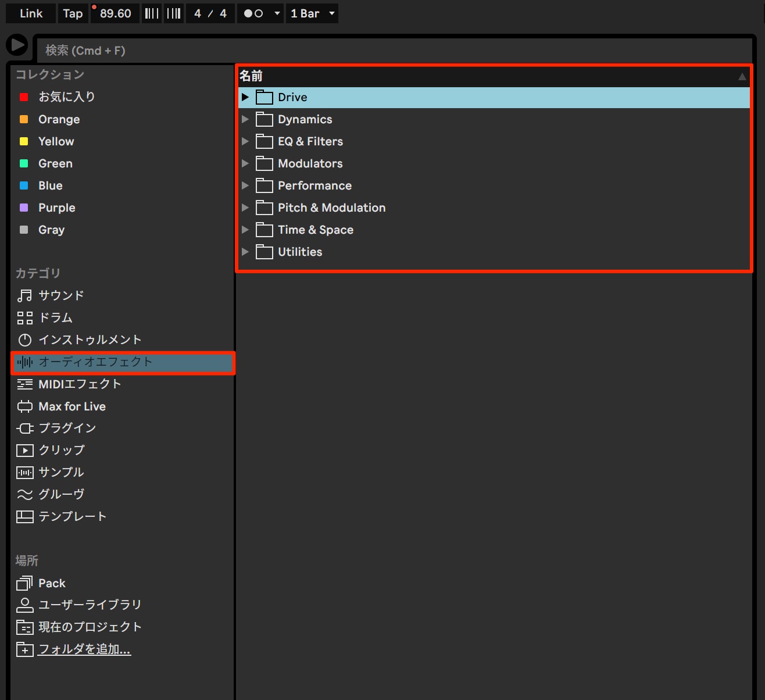The width and height of the screenshot is (765, 700).
Task: Select the 89.60 tempo field
Action: (115, 13)
